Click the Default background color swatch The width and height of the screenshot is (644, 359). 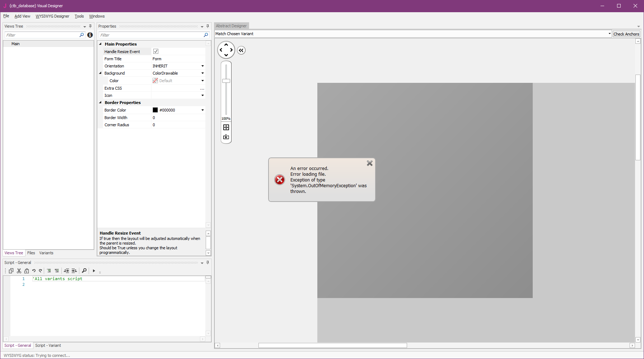[x=155, y=81]
